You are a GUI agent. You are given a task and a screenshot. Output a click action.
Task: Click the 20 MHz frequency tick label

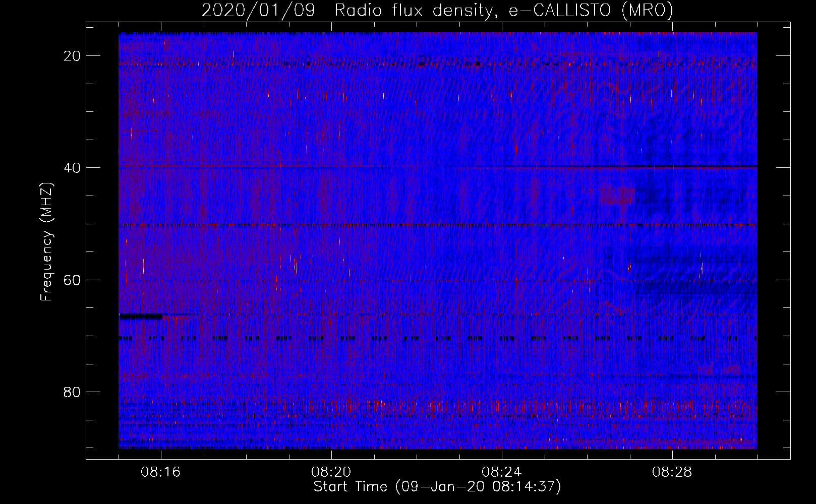(x=72, y=56)
